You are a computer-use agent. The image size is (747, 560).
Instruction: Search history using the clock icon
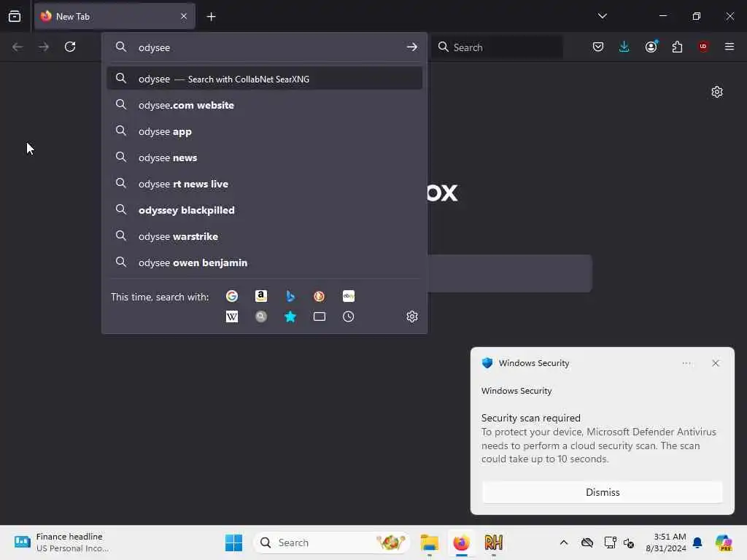click(x=348, y=316)
